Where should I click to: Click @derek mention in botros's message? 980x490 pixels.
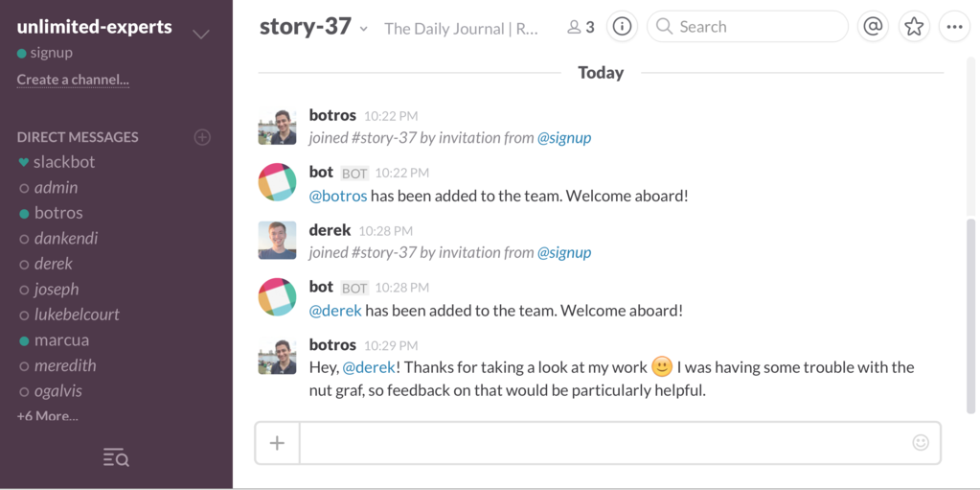(369, 367)
